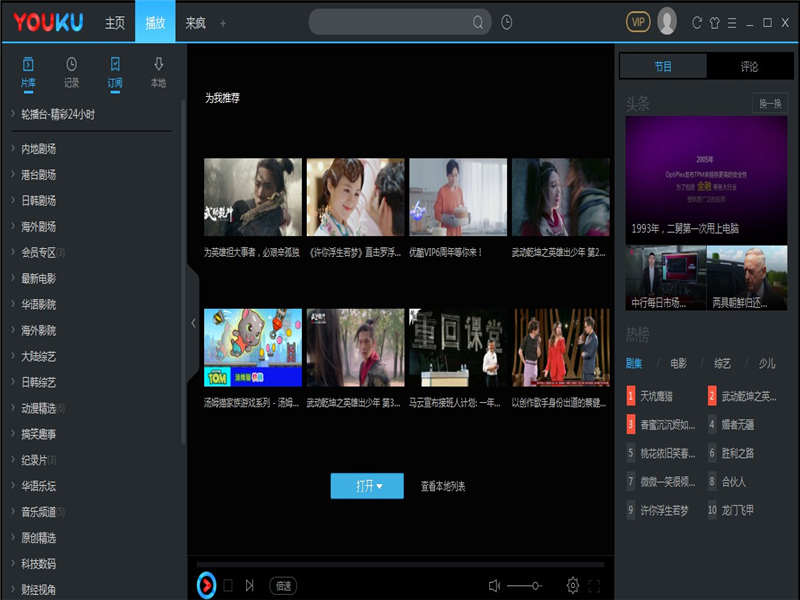
Task: Open the skin/theme shirt icon
Action: coord(715,21)
